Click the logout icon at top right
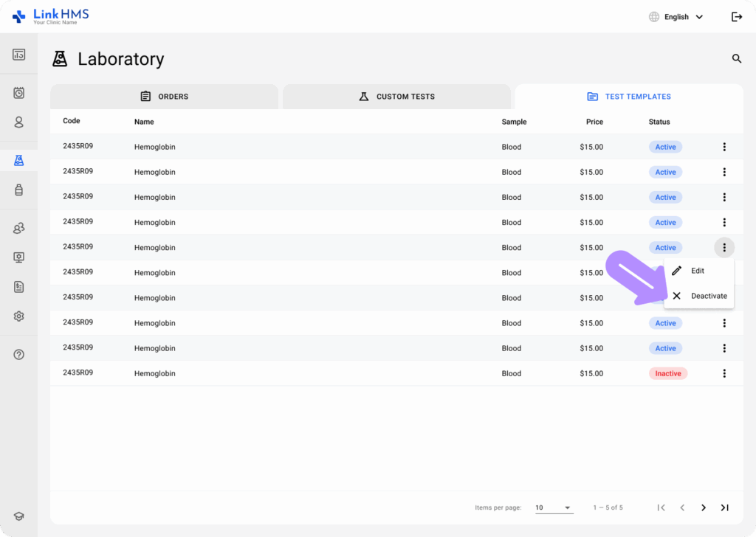The image size is (756, 537). 737,17
